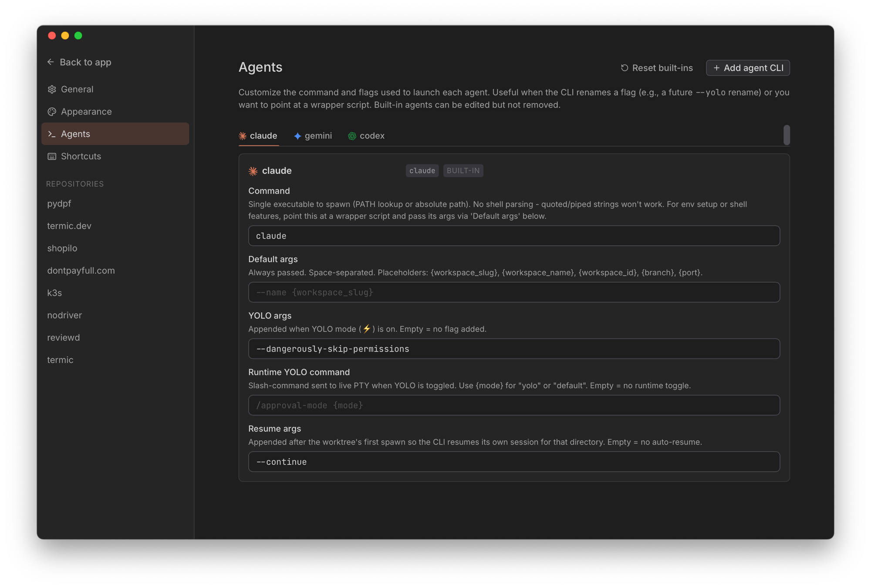Click the Shortcuts keyboard icon
The image size is (871, 588).
(52, 156)
